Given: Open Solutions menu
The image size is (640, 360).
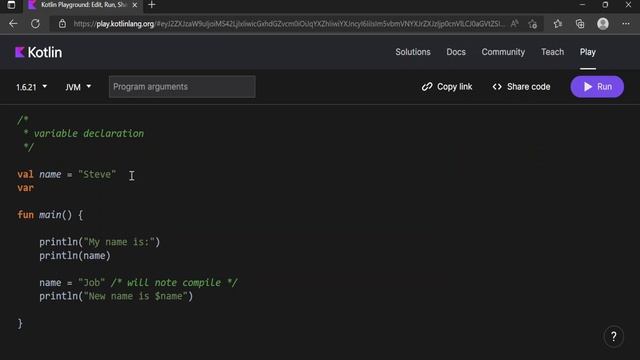Looking at the screenshot, I should tap(413, 52).
